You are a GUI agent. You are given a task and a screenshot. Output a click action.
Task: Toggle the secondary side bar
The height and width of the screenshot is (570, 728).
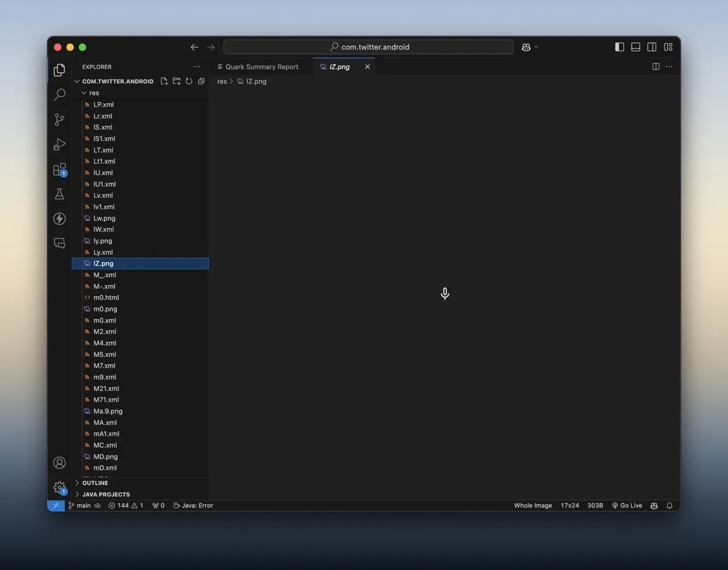[652, 47]
